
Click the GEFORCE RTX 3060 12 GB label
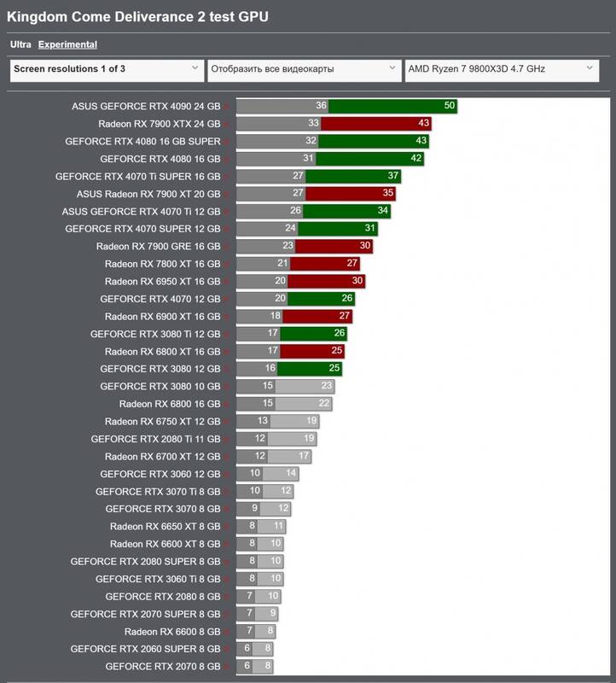[x=160, y=474]
